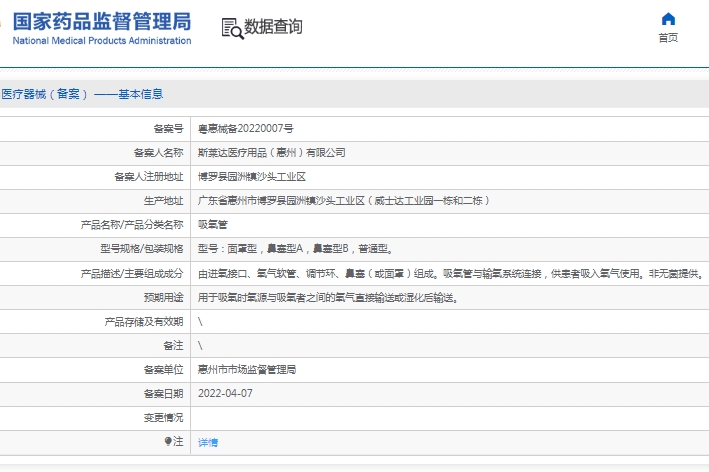Select filing authority 惠州市市场监督管理局

click(x=247, y=370)
